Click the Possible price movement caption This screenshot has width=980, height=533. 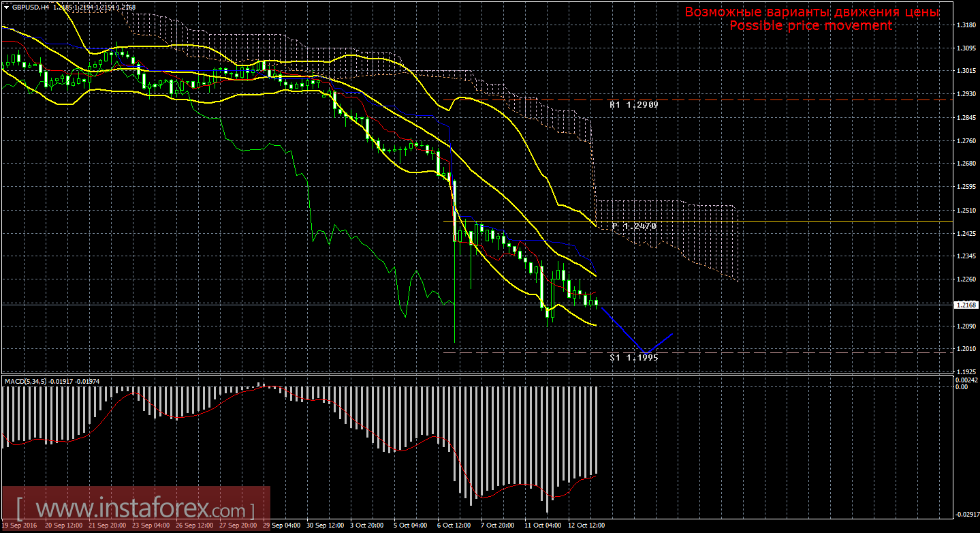(810, 26)
